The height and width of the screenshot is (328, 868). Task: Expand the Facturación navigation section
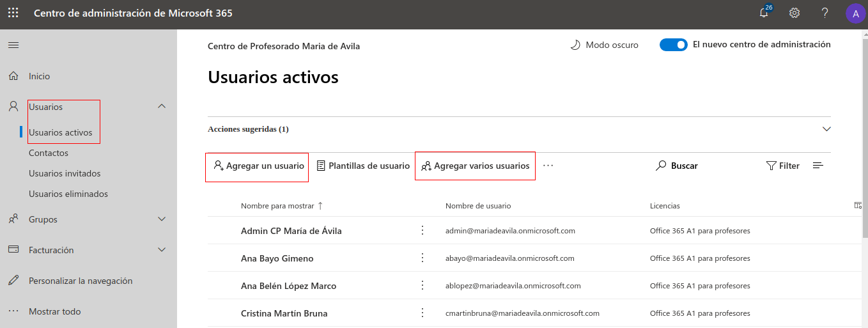click(162, 250)
